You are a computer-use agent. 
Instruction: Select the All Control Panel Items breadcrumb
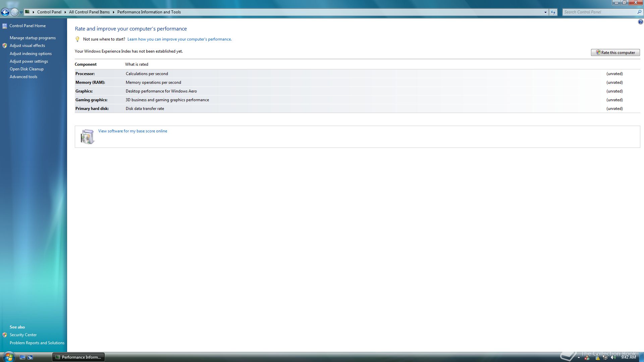(89, 12)
